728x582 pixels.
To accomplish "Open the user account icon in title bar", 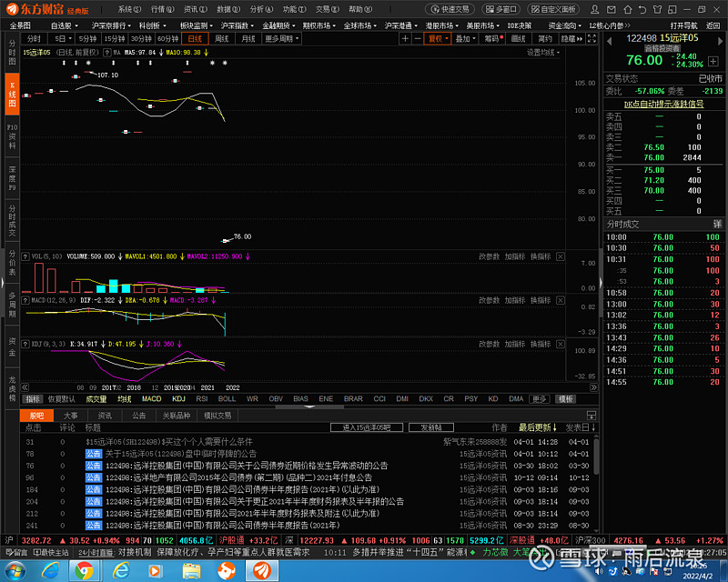I will coord(595,9).
